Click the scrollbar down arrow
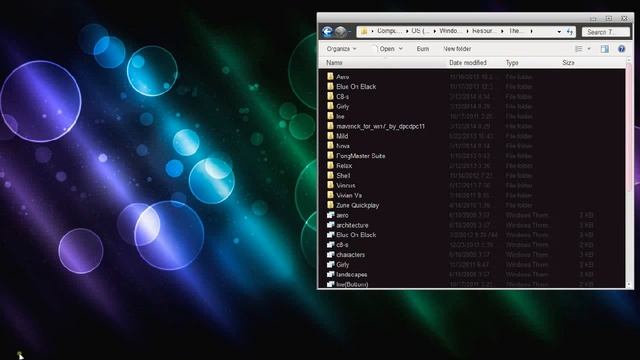Viewport: 640px width, 360px height. coord(629,284)
